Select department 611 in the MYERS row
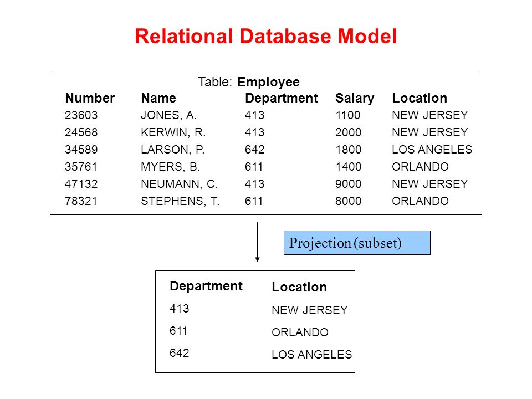This screenshot has height=399, width=532. coord(254,167)
